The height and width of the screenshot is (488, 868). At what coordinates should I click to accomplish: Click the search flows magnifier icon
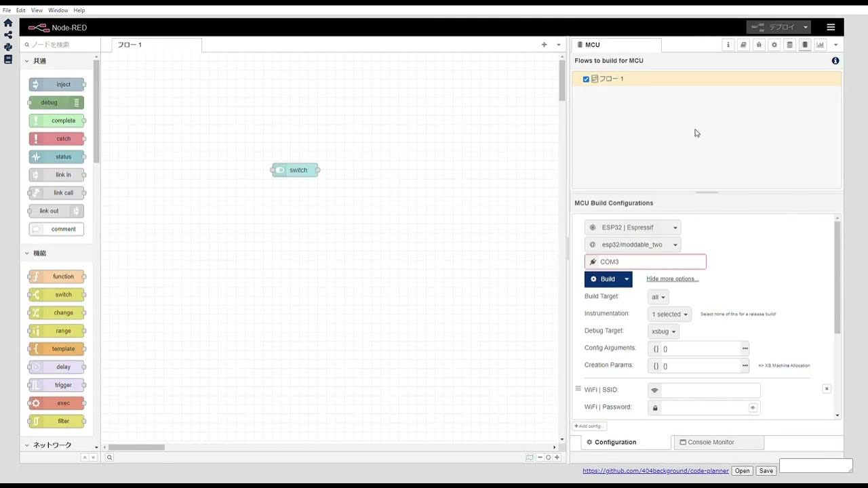109,457
